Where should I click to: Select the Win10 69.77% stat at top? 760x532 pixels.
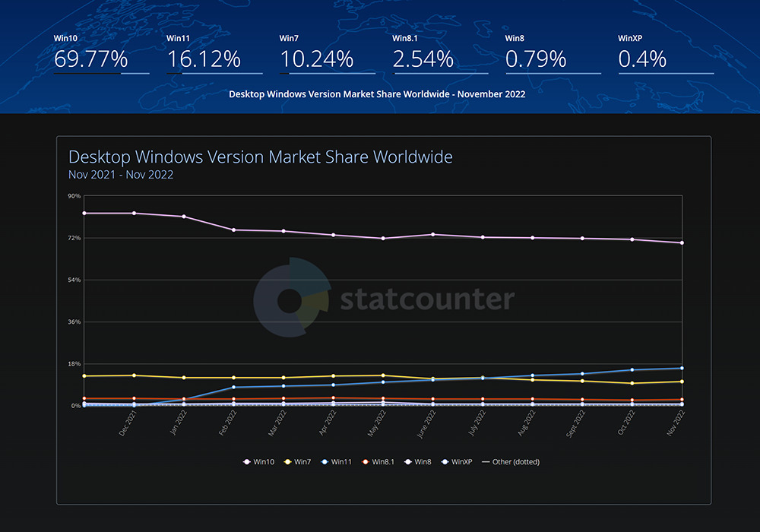91,59
